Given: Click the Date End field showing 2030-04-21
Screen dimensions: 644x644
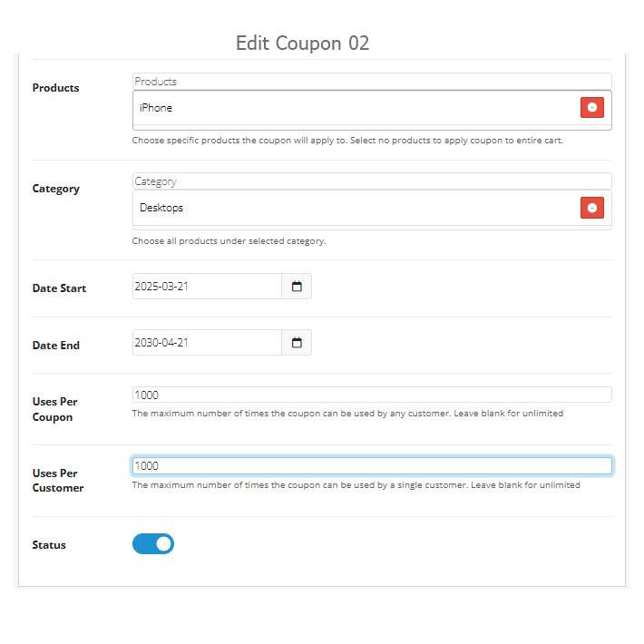Looking at the screenshot, I should pos(207,343).
